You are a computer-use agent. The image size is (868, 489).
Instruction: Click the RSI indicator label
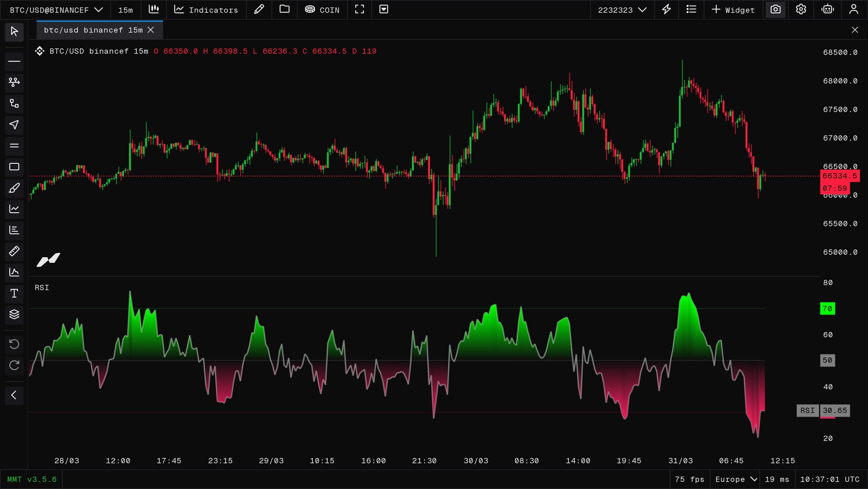[42, 287]
